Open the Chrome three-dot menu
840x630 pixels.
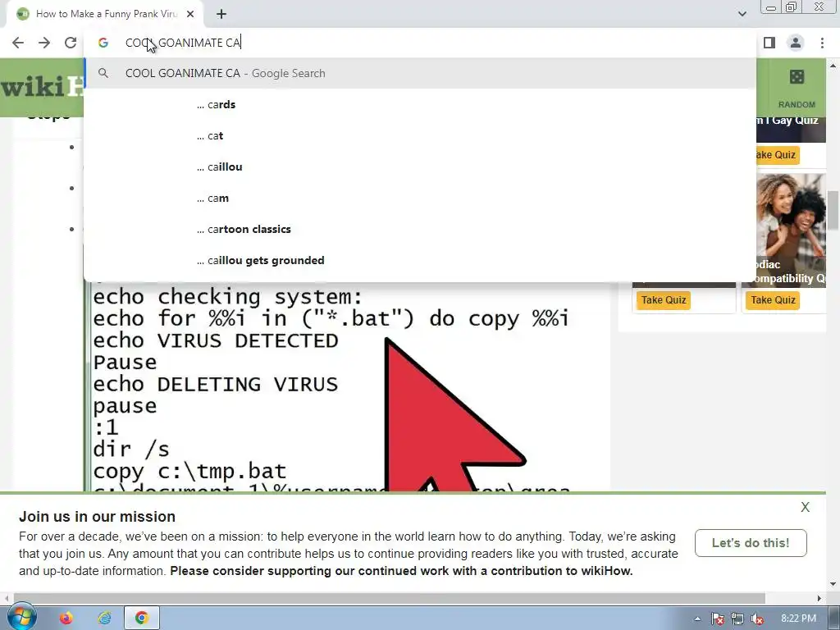click(822, 43)
